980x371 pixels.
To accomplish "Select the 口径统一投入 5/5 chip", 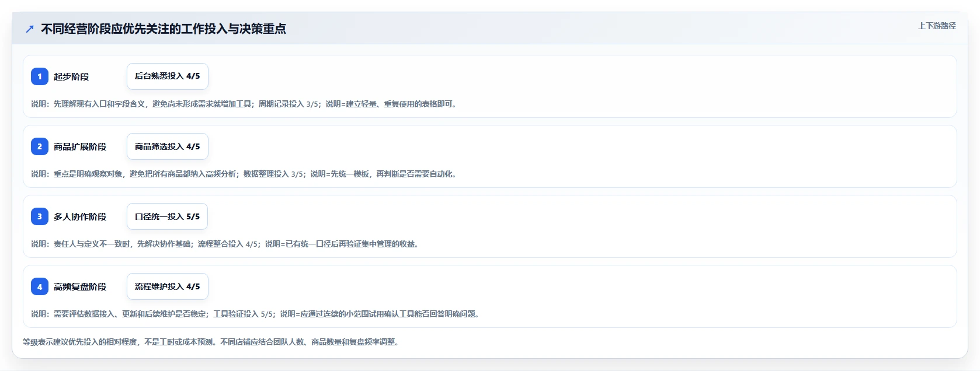I will pyautogui.click(x=167, y=216).
